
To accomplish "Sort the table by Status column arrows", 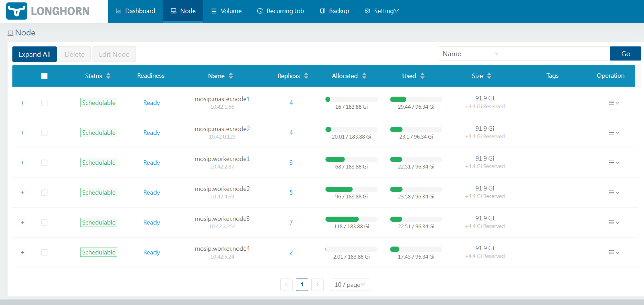I will [108, 76].
